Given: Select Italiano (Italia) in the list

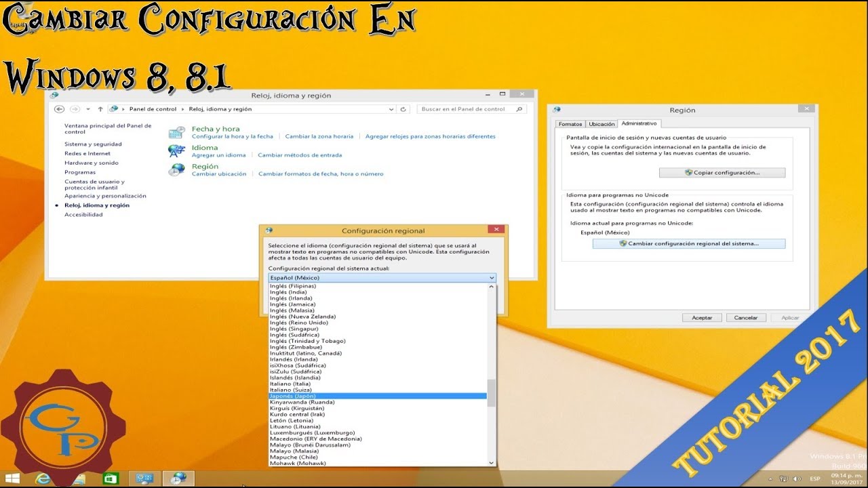Looking at the screenshot, I should pyautogui.click(x=378, y=384).
